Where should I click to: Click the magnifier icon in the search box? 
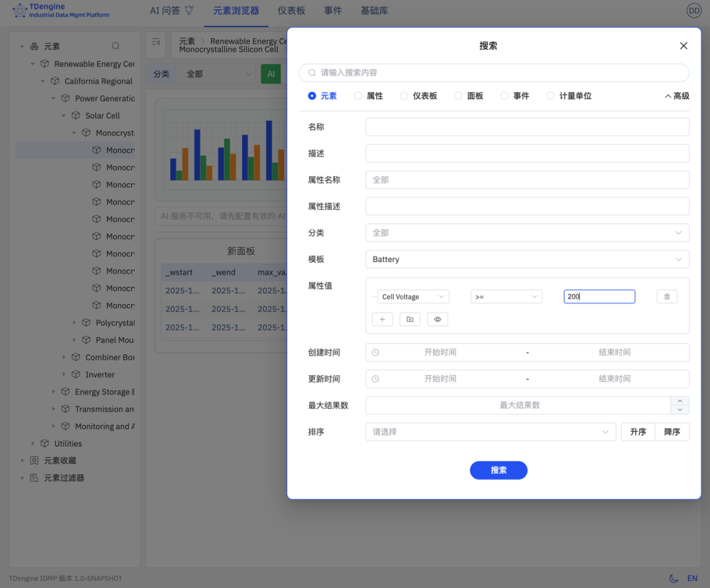312,72
